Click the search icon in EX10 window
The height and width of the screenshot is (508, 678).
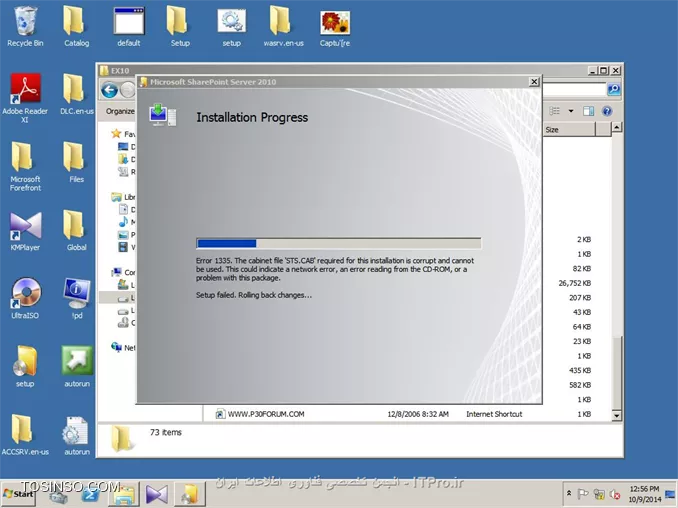(614, 89)
